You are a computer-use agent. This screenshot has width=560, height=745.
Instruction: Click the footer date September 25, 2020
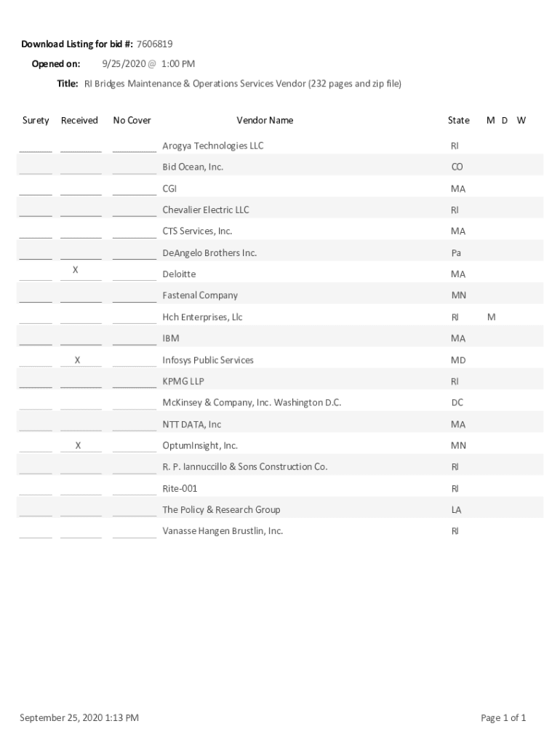[79, 718]
